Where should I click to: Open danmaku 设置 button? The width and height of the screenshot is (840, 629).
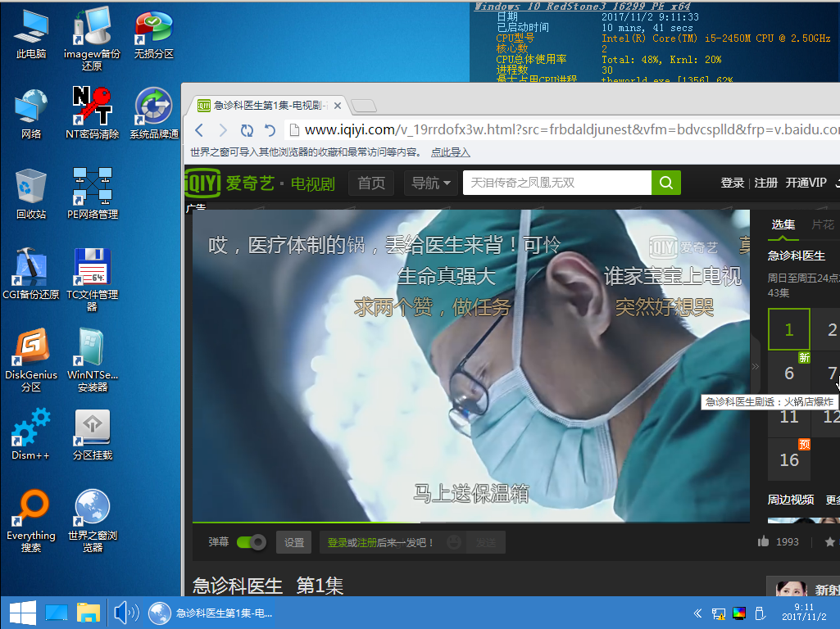(293, 542)
